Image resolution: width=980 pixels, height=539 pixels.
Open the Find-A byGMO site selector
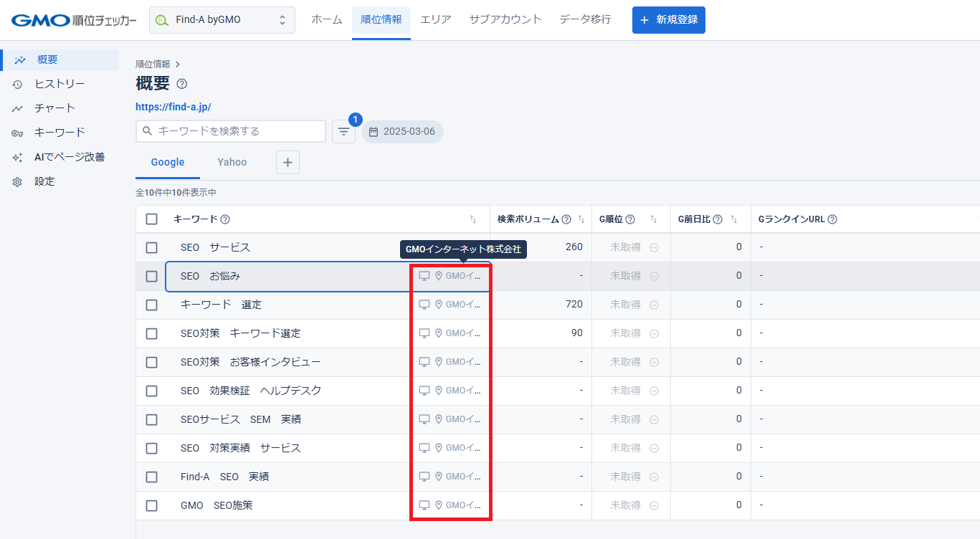(222, 20)
